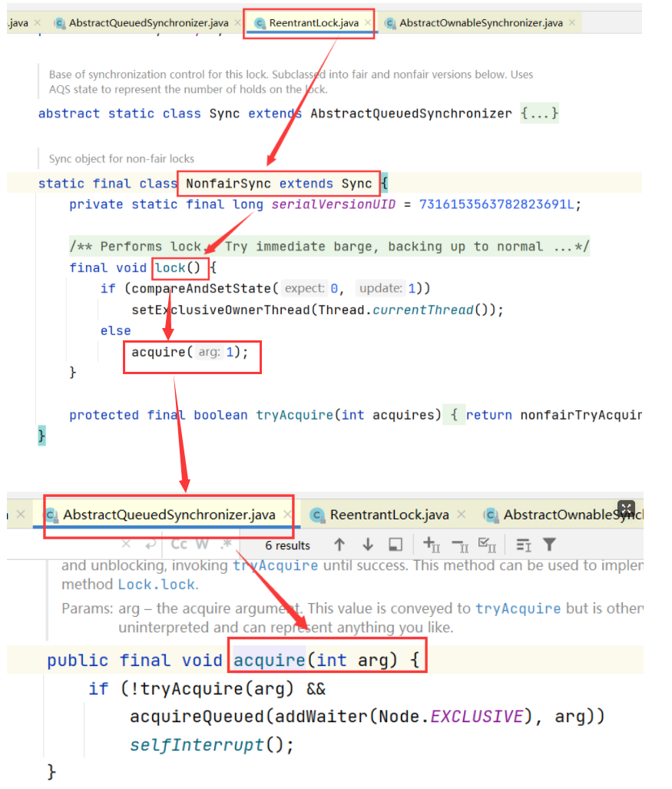Click 'addWaiter' method call
This screenshot has height=789, width=672.
[321, 717]
